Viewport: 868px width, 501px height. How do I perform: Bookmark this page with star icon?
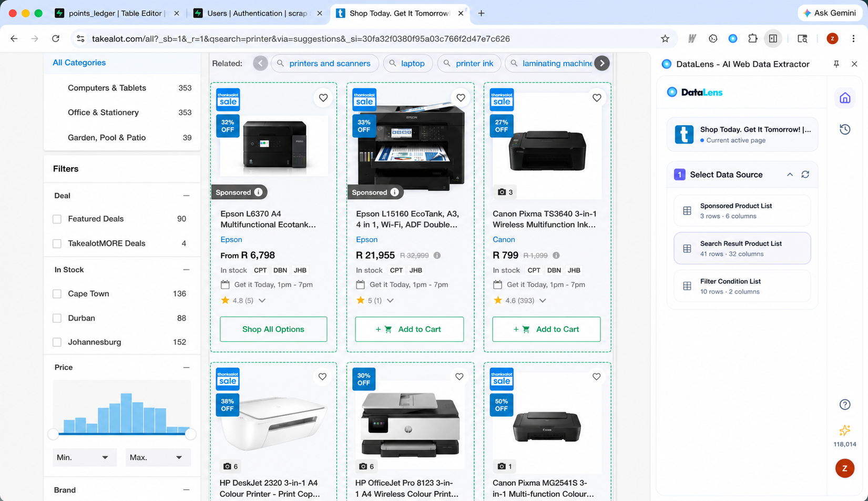click(665, 38)
